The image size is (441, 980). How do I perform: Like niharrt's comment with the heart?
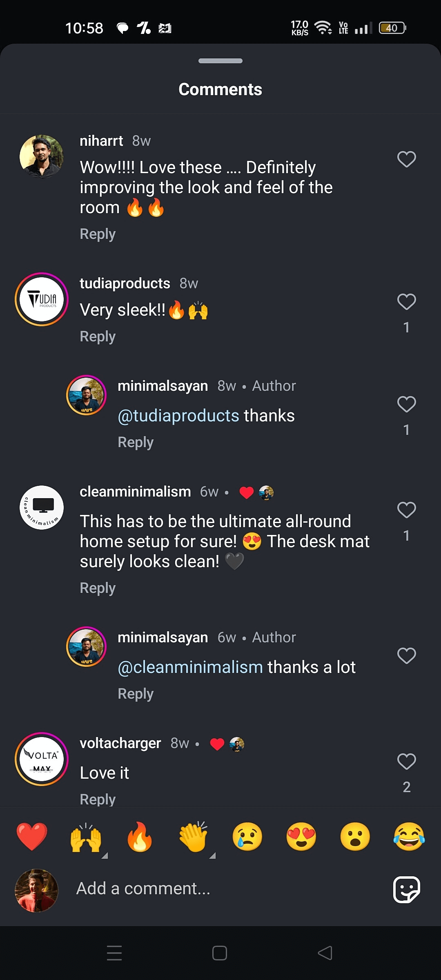(406, 159)
